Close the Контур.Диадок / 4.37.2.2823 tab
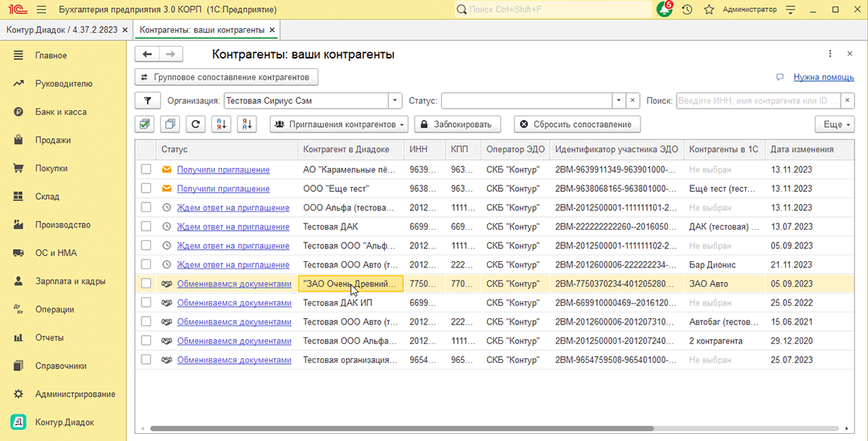Viewport: 868px width, 441px height. pos(125,30)
